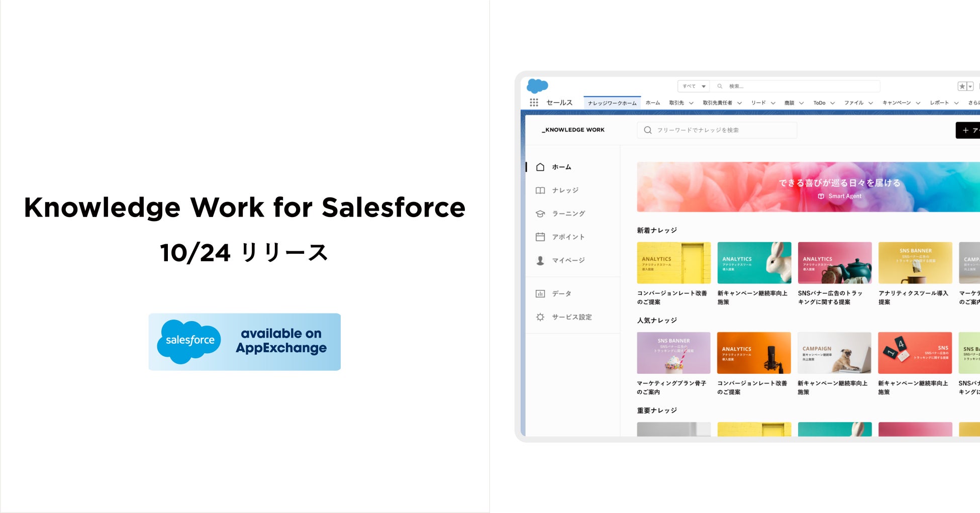The width and height of the screenshot is (980, 513).
Task: Click the favorites star icon
Action: [x=962, y=86]
